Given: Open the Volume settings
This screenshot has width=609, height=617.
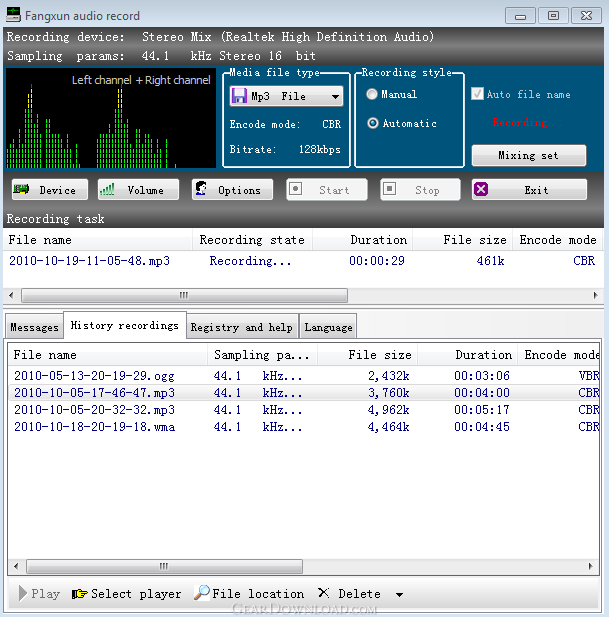Looking at the screenshot, I should click(x=137, y=190).
